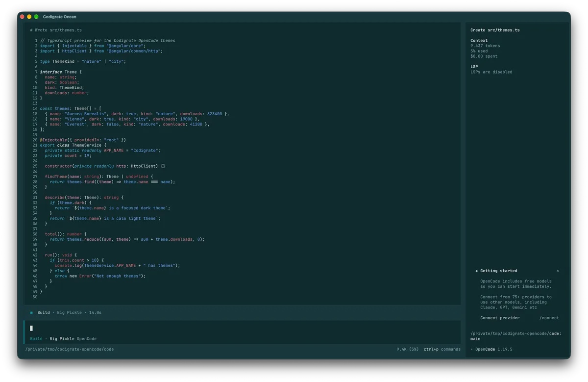This screenshot has width=588, height=382.
Task: Click Connect provider in Getting started
Action: pos(500,318)
